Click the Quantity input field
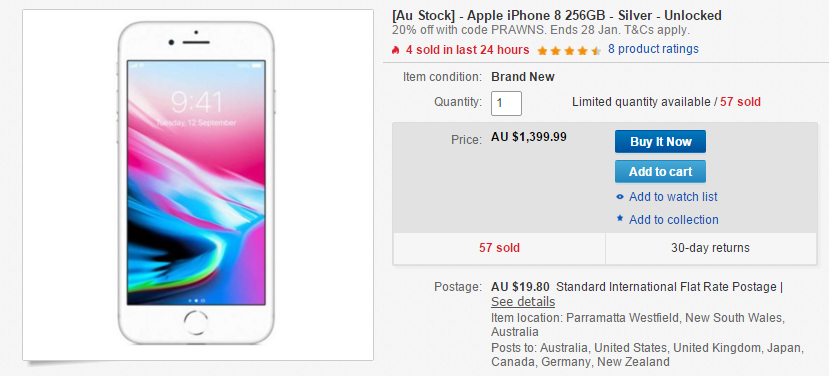 506,103
